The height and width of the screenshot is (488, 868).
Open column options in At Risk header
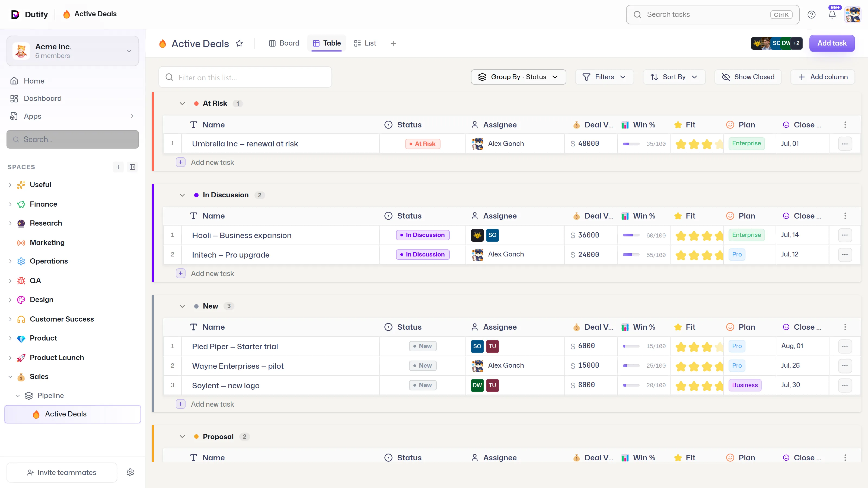(845, 125)
